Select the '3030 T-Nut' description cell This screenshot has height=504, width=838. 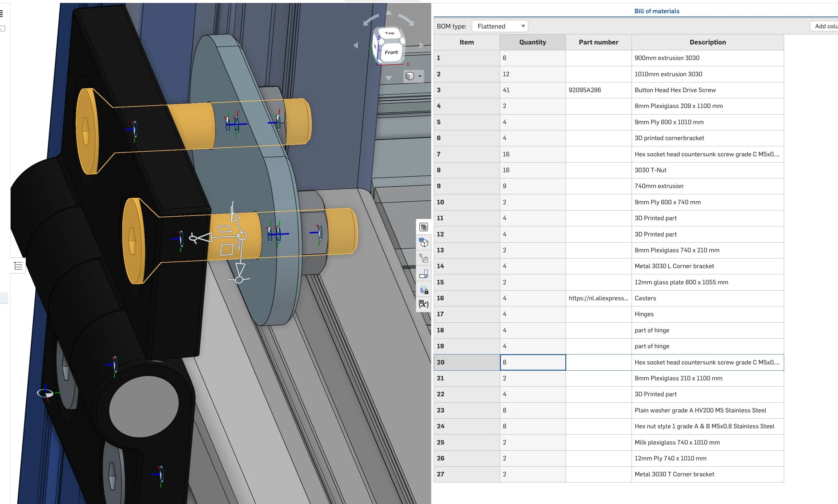708,170
